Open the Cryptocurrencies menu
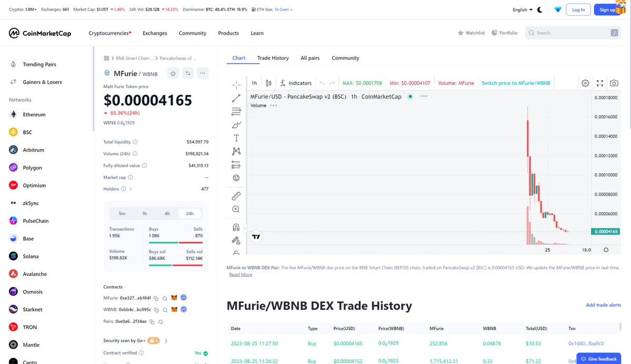The height and width of the screenshot is (364, 631). 110,33
